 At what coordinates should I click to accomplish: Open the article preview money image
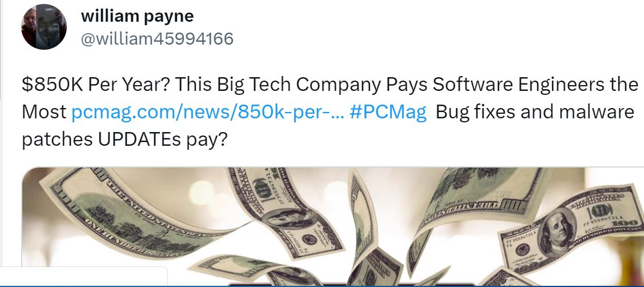pyautogui.click(x=333, y=226)
